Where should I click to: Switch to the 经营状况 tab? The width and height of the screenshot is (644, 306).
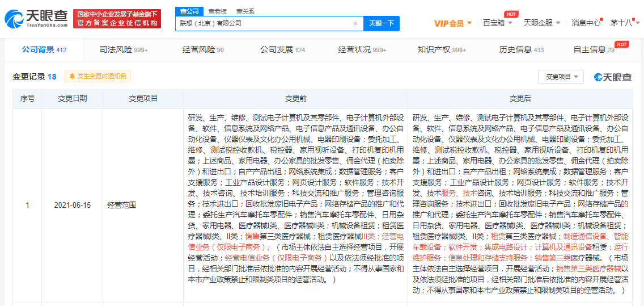tap(362, 50)
